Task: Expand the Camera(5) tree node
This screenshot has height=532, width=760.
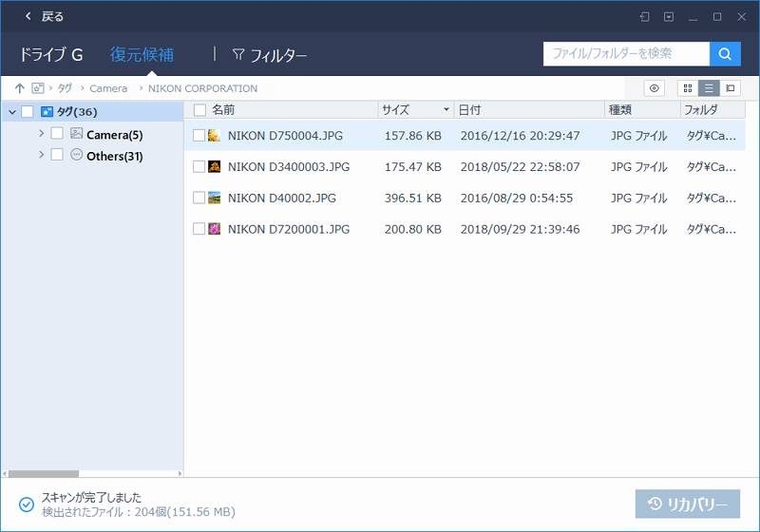Action: 41,134
